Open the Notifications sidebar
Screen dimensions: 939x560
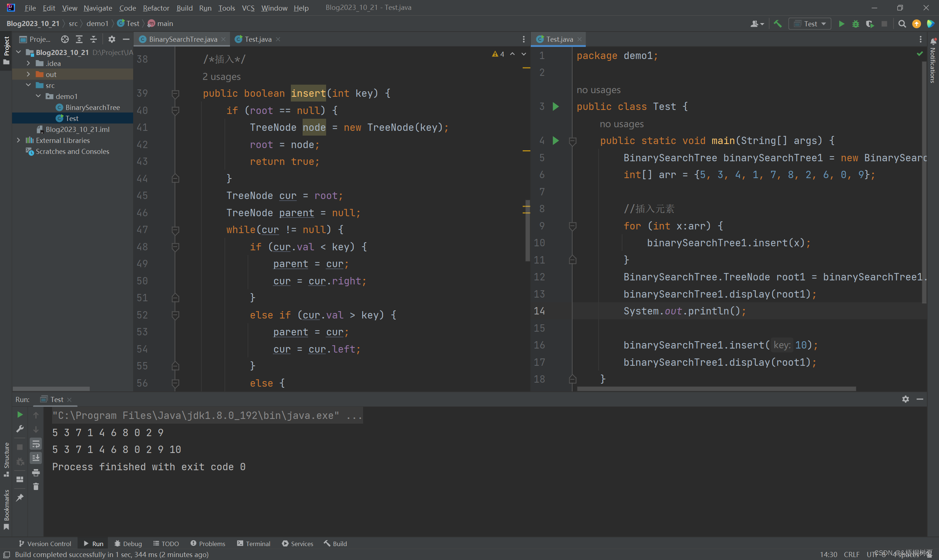[x=933, y=60]
